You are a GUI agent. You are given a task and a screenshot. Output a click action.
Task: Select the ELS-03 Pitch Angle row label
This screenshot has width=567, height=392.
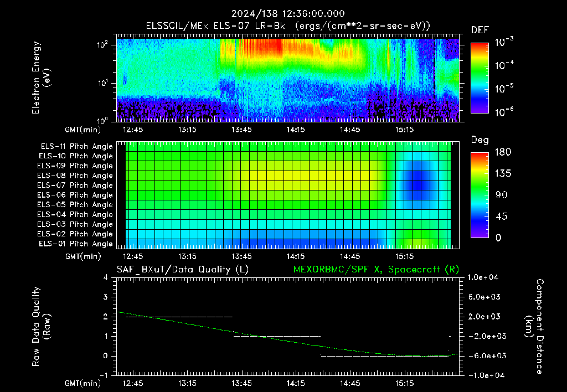pos(75,224)
